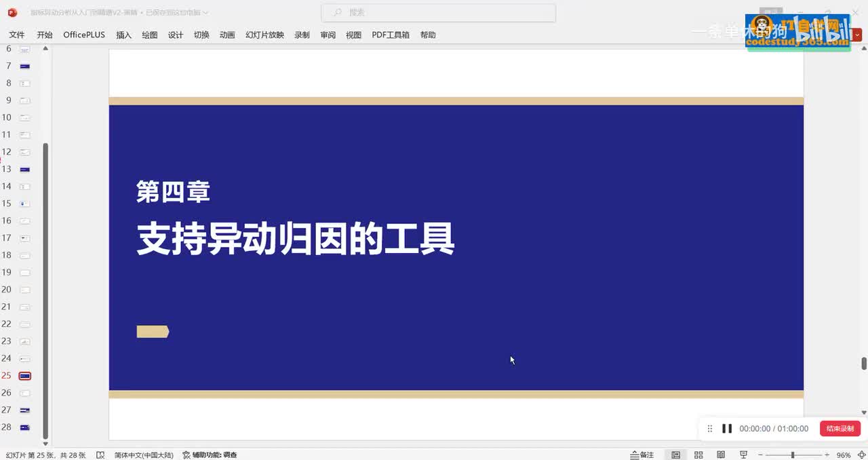Click the thumbnail pane scrollbar thumb
Image resolution: width=868 pixels, height=460 pixels.
pyautogui.click(x=45, y=290)
